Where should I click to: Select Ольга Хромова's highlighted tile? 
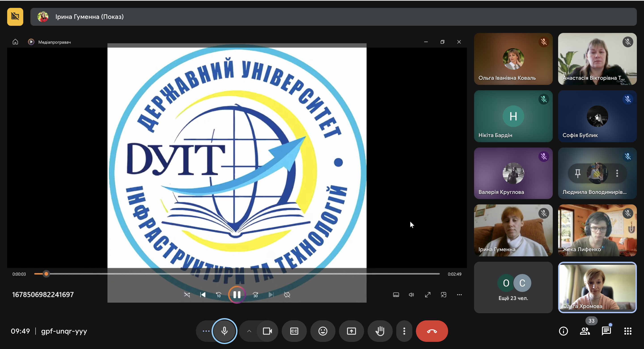pyautogui.click(x=597, y=287)
